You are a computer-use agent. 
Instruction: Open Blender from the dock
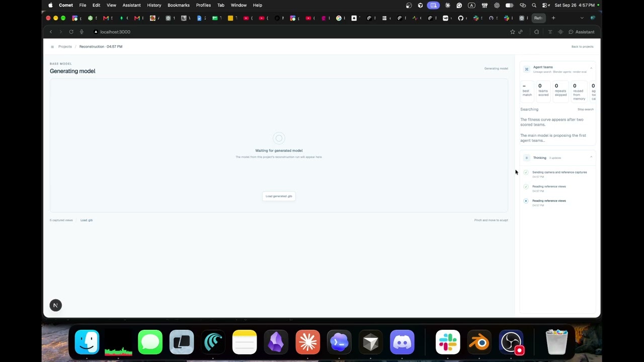tap(480, 342)
